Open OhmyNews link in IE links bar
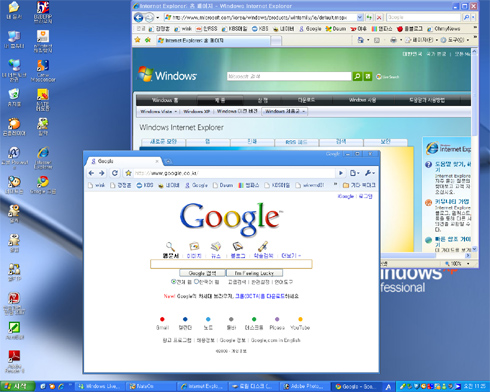Viewport: 490px width, 392px height. (443, 29)
